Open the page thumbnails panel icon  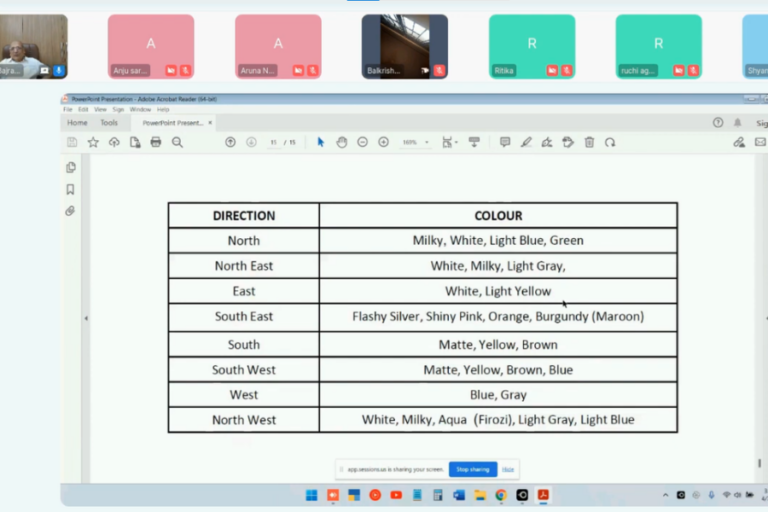click(71, 168)
